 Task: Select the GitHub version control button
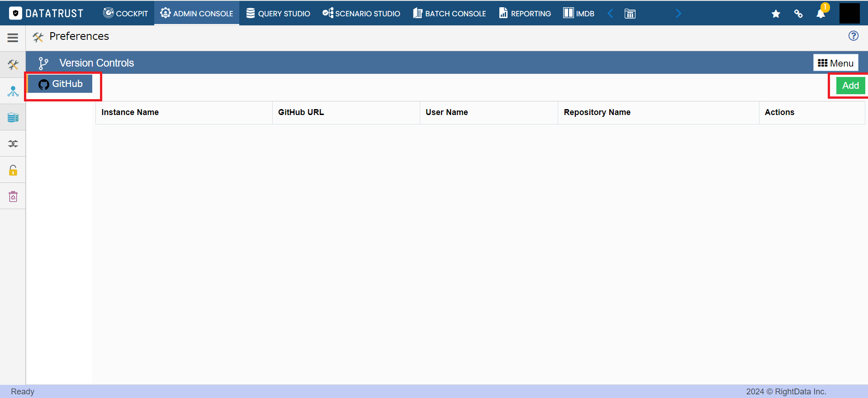tap(60, 84)
